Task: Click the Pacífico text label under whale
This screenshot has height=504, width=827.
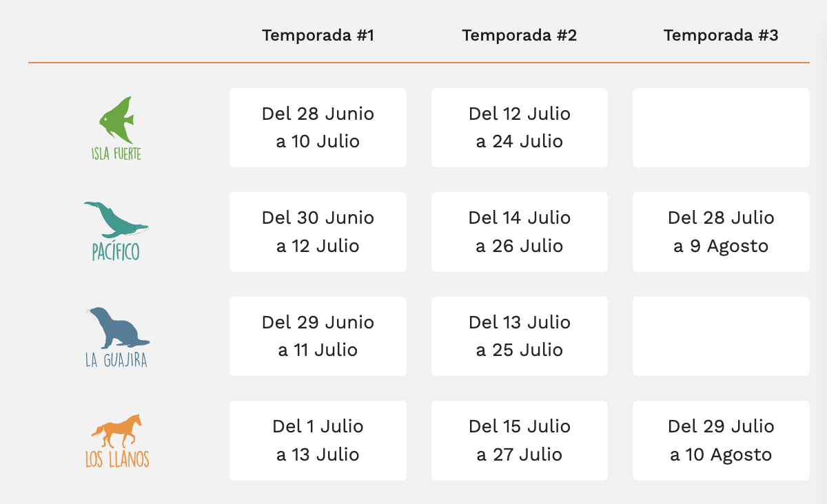Action: pyautogui.click(x=116, y=252)
